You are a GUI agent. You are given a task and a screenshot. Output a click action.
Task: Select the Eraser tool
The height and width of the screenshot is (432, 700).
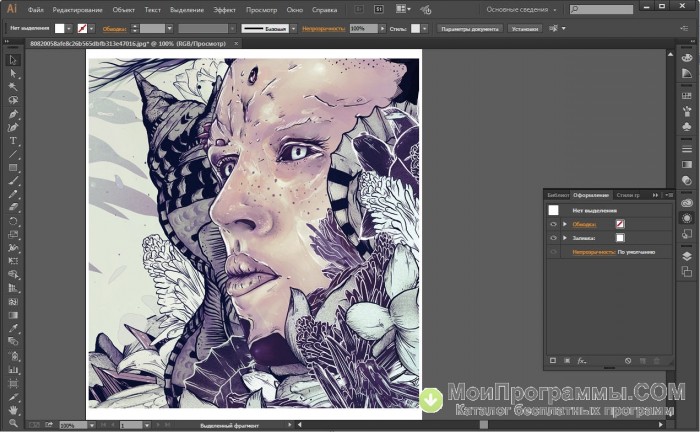[13, 208]
